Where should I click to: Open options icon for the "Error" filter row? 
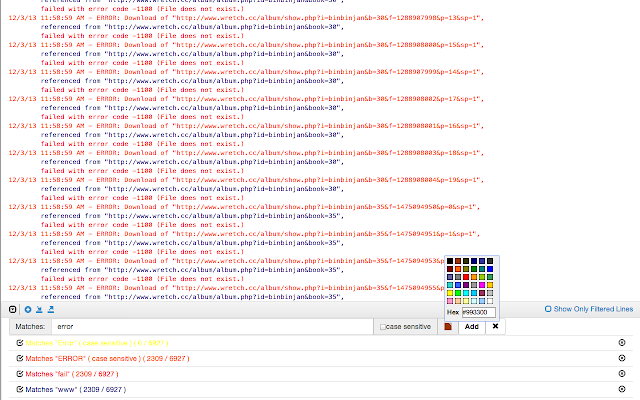pos(622,342)
